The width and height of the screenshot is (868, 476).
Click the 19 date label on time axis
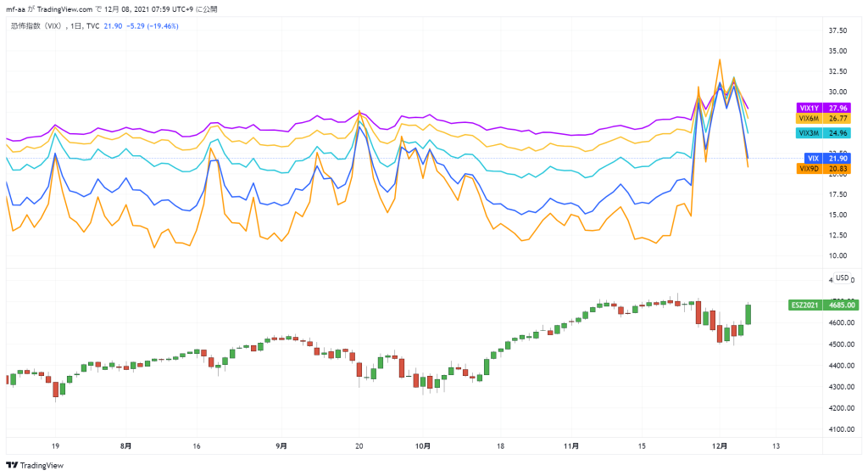tap(55, 446)
